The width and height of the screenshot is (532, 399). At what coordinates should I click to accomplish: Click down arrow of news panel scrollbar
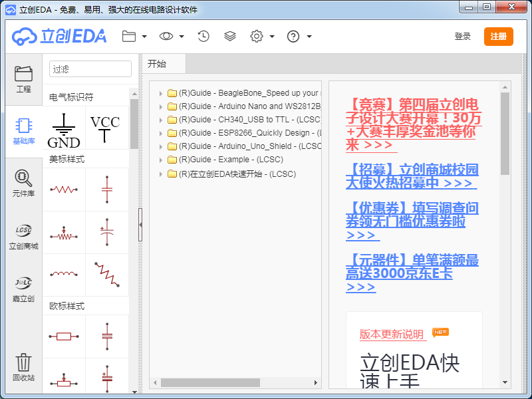pyautogui.click(x=505, y=382)
